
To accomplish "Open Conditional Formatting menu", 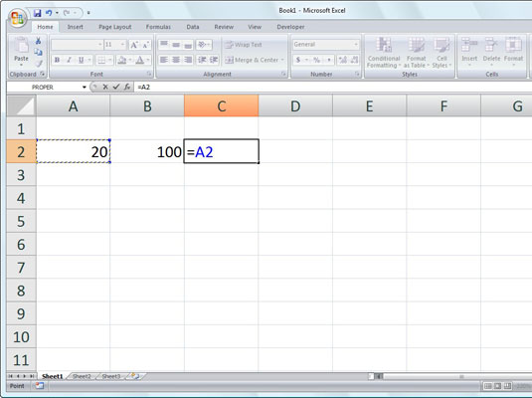I will 384,52.
